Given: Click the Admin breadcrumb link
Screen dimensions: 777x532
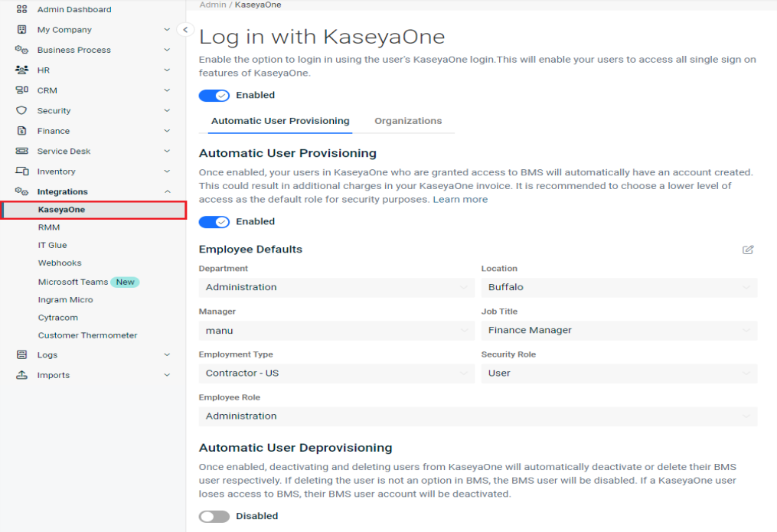Looking at the screenshot, I should (213, 5).
